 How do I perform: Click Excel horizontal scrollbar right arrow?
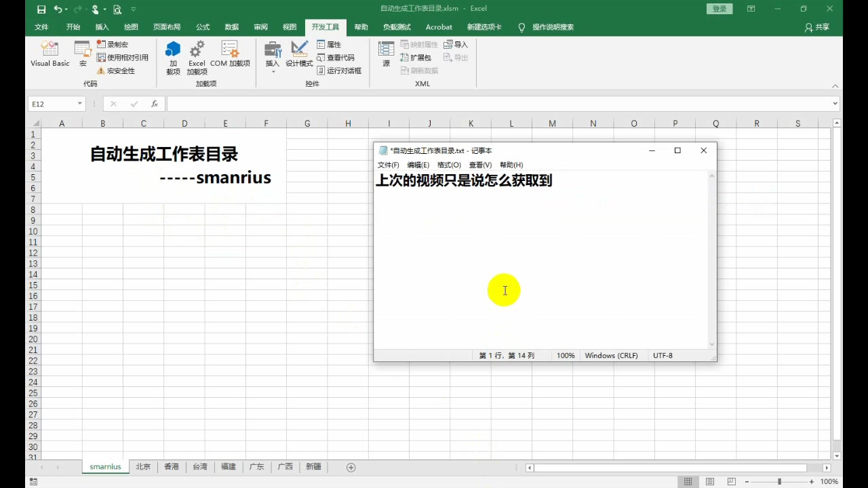click(x=827, y=468)
